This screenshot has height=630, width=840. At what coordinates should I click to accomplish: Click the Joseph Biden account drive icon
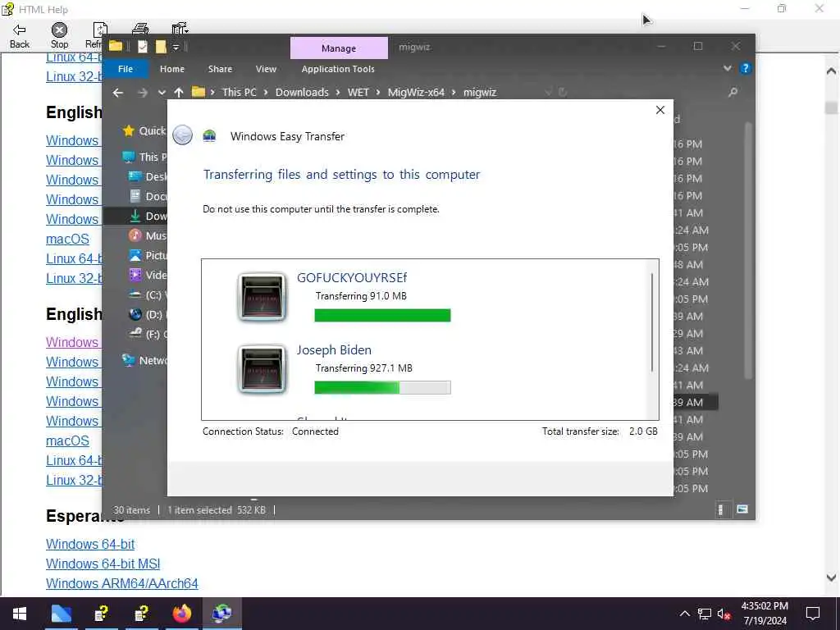click(x=262, y=370)
